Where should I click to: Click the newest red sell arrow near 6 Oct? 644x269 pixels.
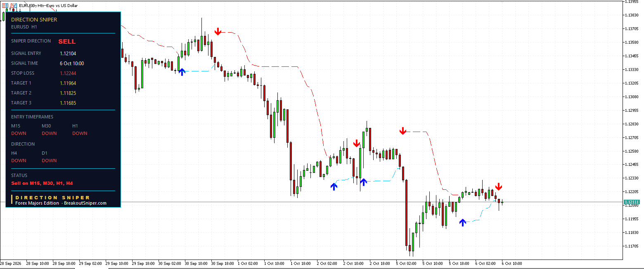pyautogui.click(x=499, y=186)
